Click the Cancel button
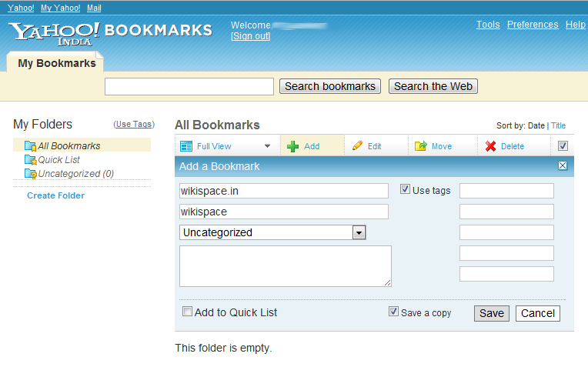 click(x=538, y=313)
